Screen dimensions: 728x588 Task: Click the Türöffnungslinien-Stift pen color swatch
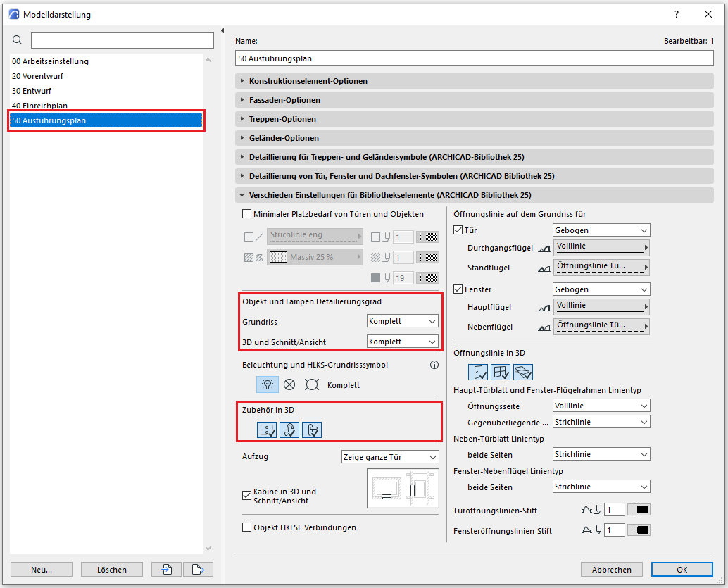point(639,510)
